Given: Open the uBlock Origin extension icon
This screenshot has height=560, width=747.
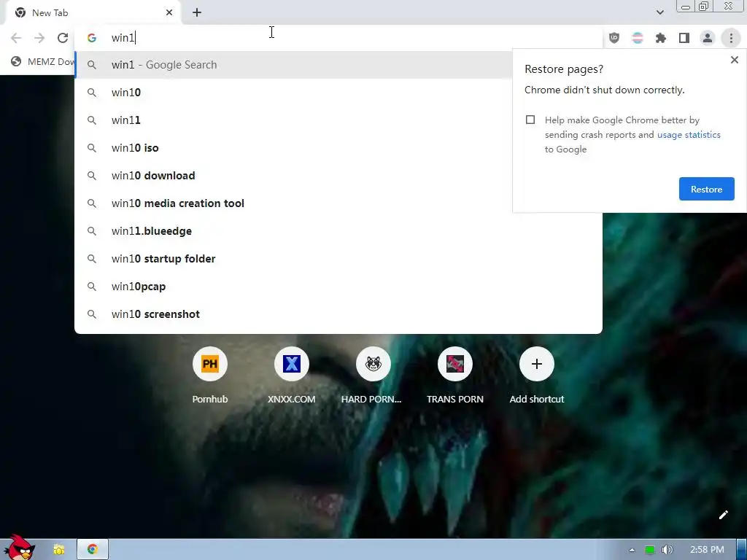Looking at the screenshot, I should point(614,38).
